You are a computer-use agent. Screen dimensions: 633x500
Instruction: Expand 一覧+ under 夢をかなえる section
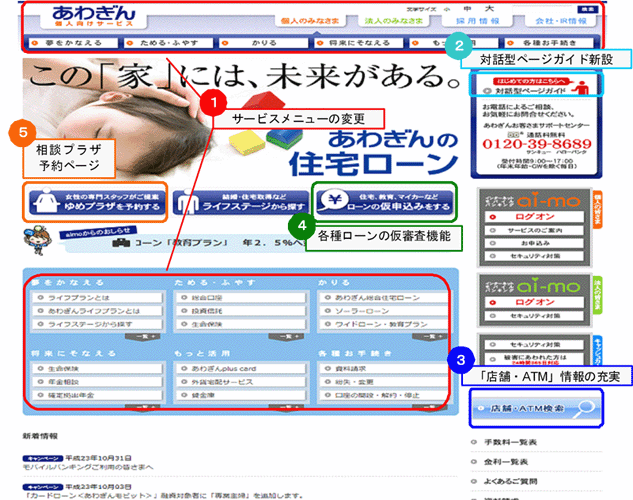pos(145,336)
